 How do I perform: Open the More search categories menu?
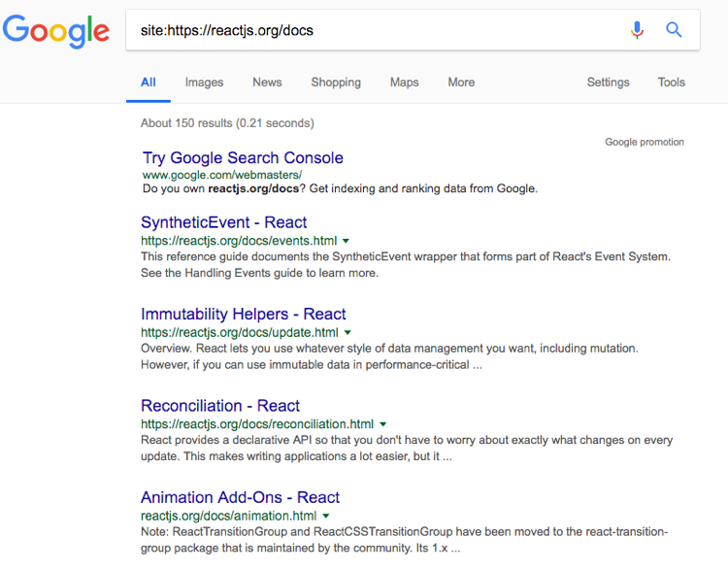tap(461, 83)
